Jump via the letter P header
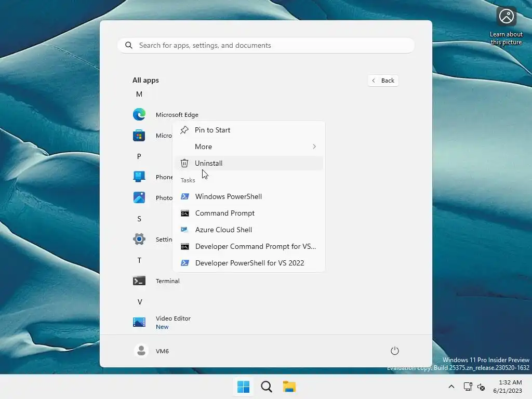 point(139,156)
